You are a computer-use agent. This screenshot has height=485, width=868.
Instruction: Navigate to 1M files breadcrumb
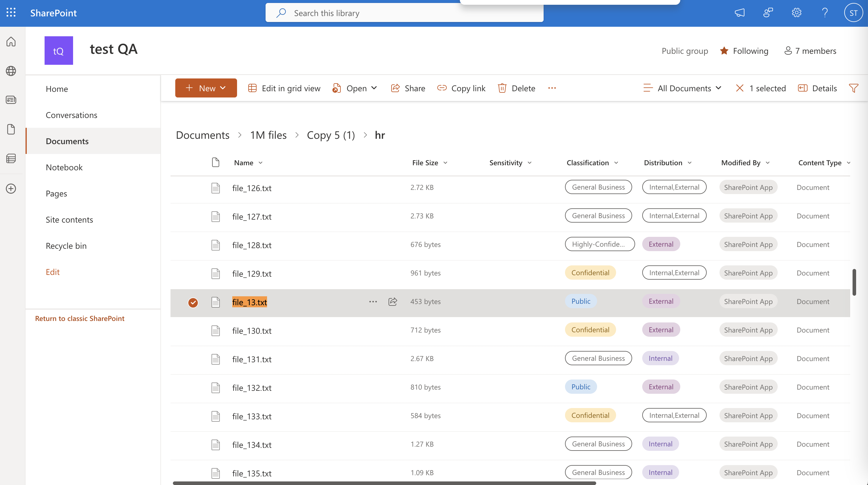(x=268, y=135)
